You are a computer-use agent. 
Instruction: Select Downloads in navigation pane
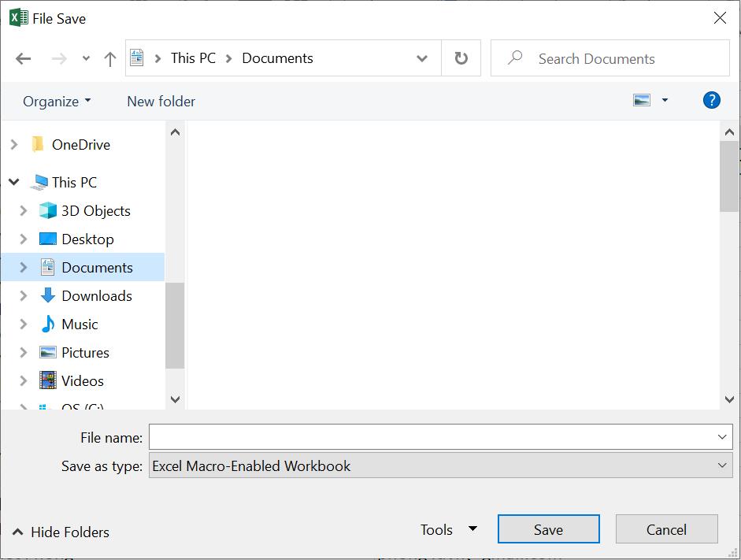(x=97, y=296)
